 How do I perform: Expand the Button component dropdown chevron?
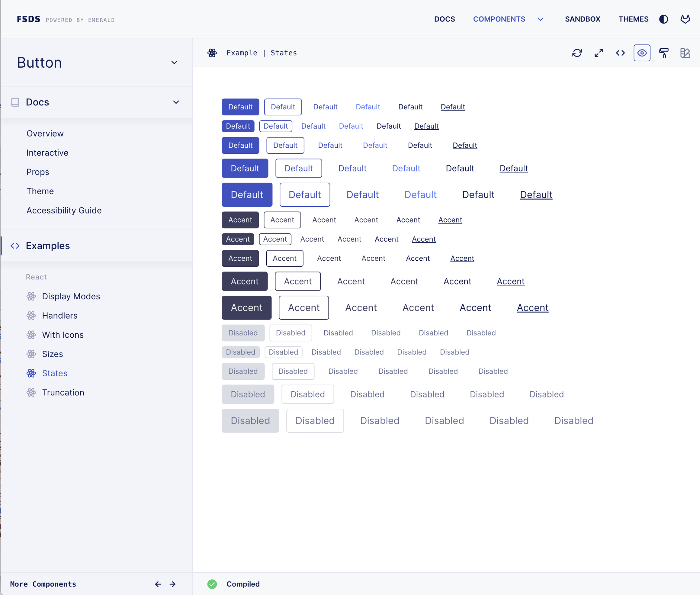(x=174, y=63)
